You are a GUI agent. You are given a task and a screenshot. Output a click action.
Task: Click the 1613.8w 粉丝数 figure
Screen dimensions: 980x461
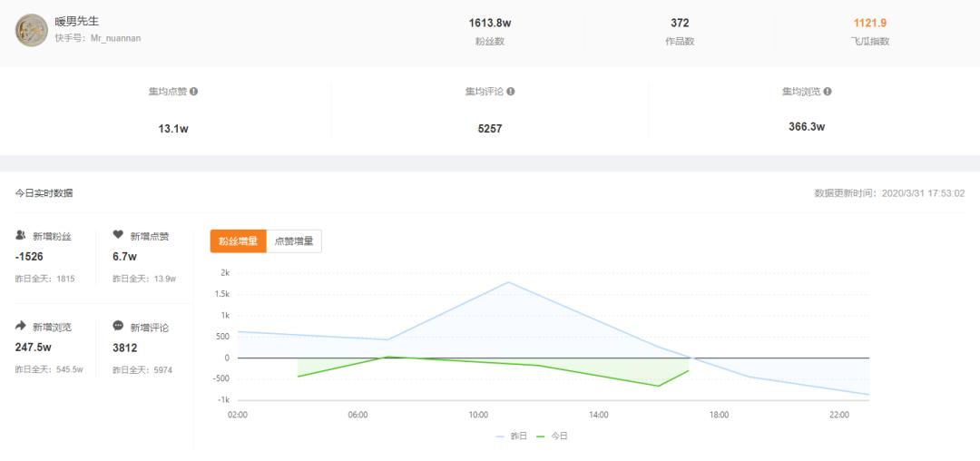489,23
